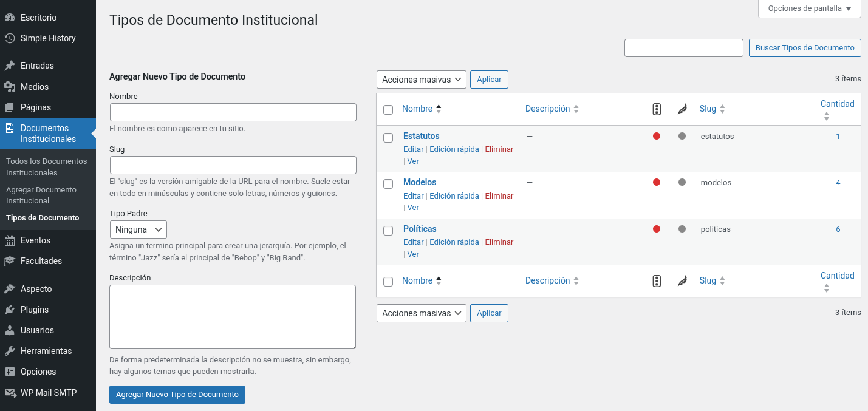Image resolution: width=868 pixels, height=411 pixels.
Task: Go to Plugins in the admin sidebar
Action: 48,310
